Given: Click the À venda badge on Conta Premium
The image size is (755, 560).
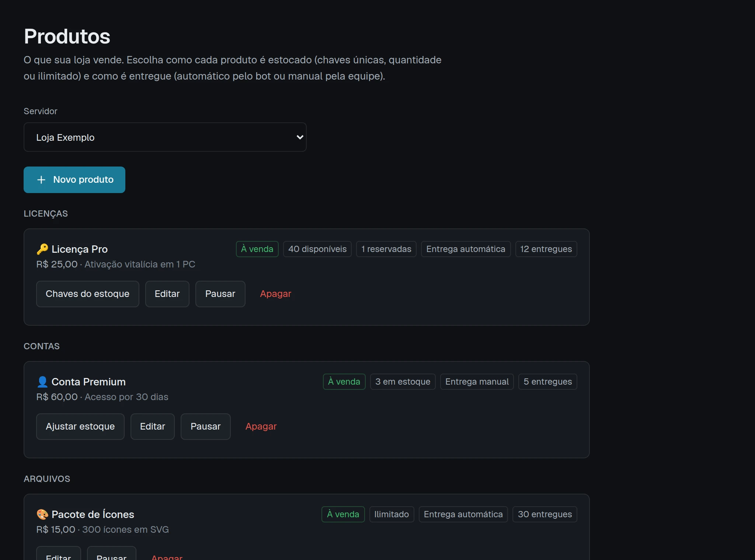Looking at the screenshot, I should click(344, 382).
